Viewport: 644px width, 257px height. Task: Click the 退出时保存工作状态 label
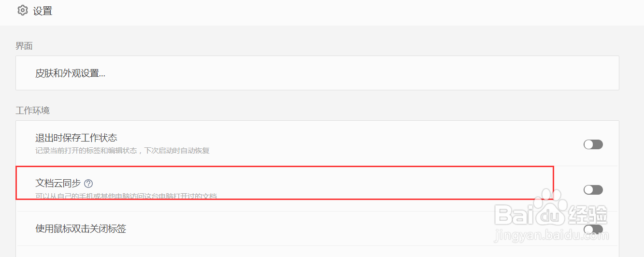point(76,139)
